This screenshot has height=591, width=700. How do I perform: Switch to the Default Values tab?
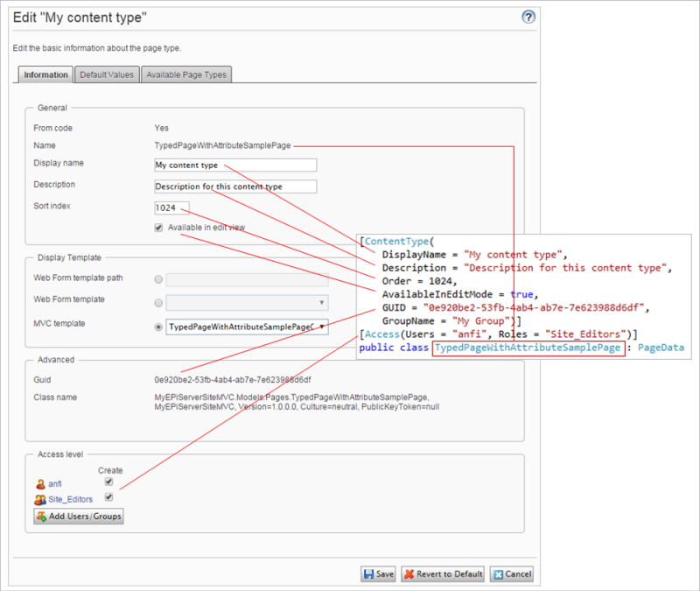click(107, 74)
